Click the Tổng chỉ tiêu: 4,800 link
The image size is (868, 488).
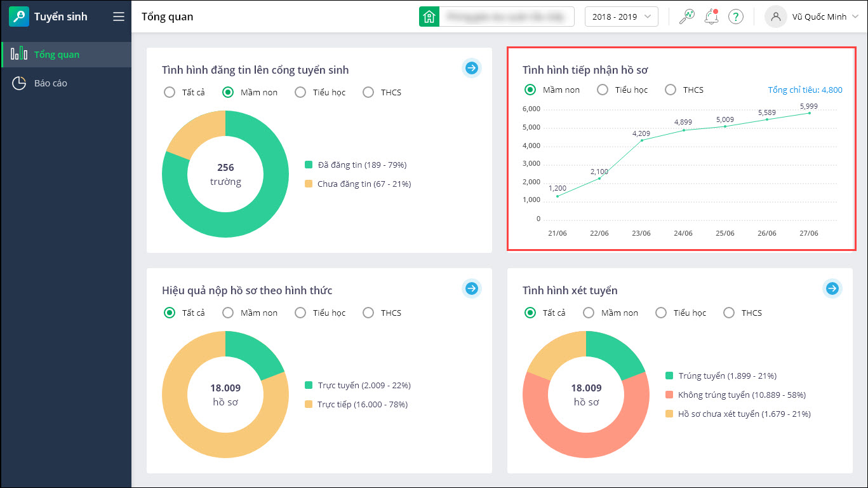pos(805,90)
